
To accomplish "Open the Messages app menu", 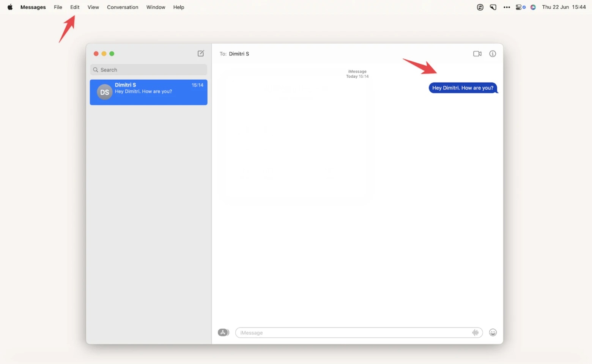I will click(x=33, y=7).
